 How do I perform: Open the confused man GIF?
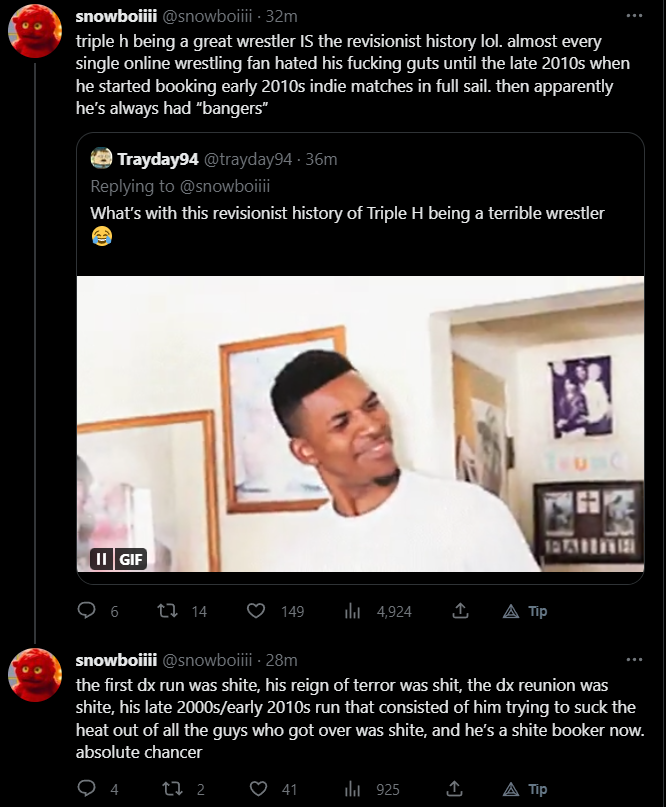(360, 424)
